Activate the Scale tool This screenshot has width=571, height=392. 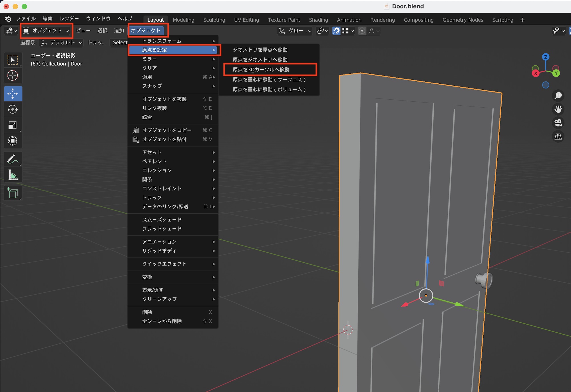coord(13,125)
